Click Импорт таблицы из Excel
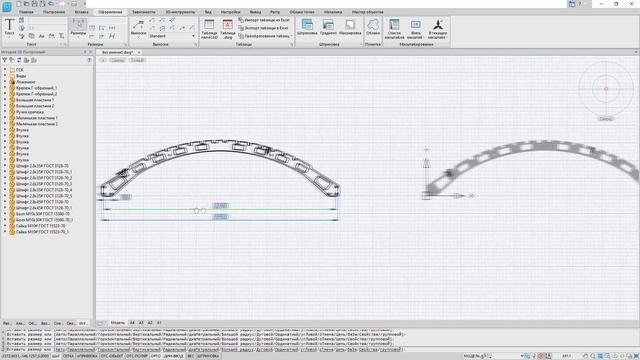Screen dimensions: 640x360 tap(264, 20)
